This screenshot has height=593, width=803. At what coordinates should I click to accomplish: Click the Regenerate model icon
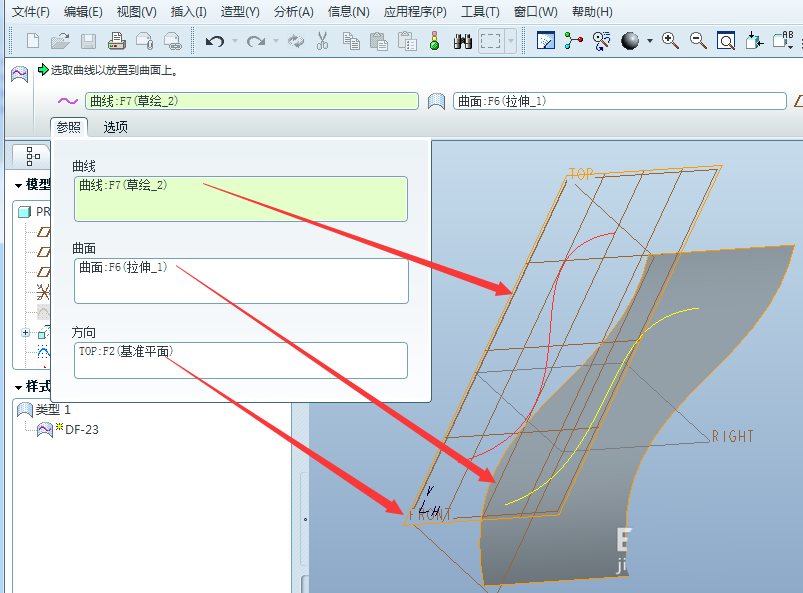pyautogui.click(x=296, y=41)
